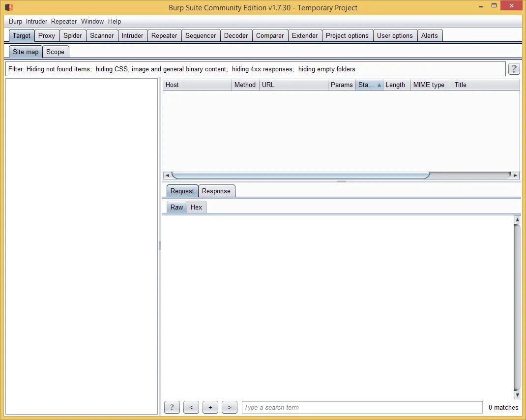This screenshot has height=420, width=526.
Task: Click table horizontal scrollbar right arrow
Action: (515, 175)
